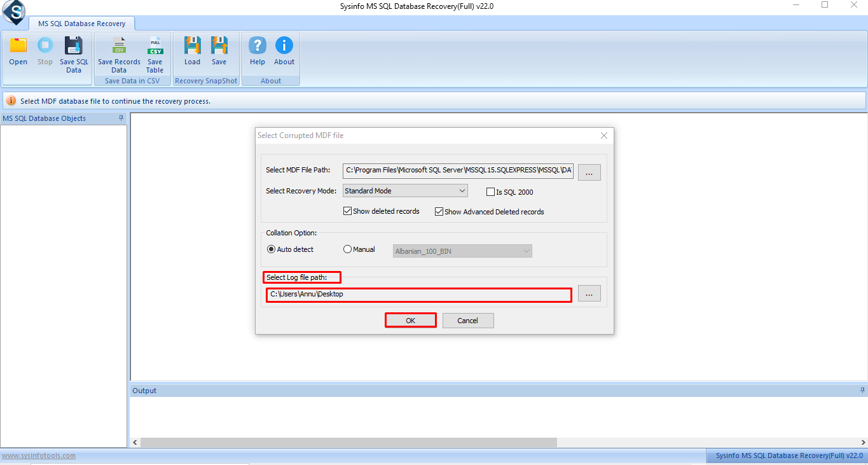Click the info icon in the message bar
This screenshot has width=868, height=465.
[x=11, y=101]
